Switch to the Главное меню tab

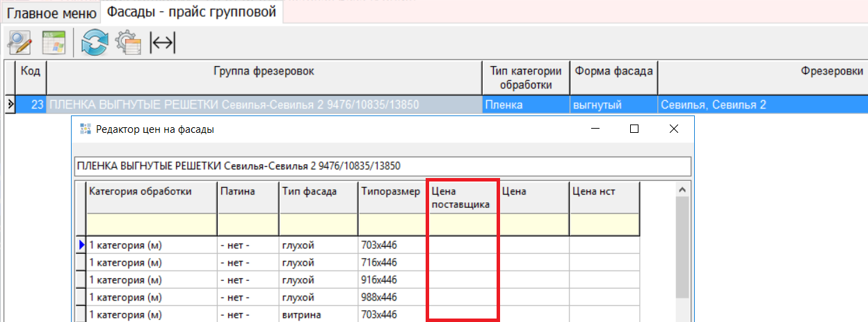click(51, 13)
